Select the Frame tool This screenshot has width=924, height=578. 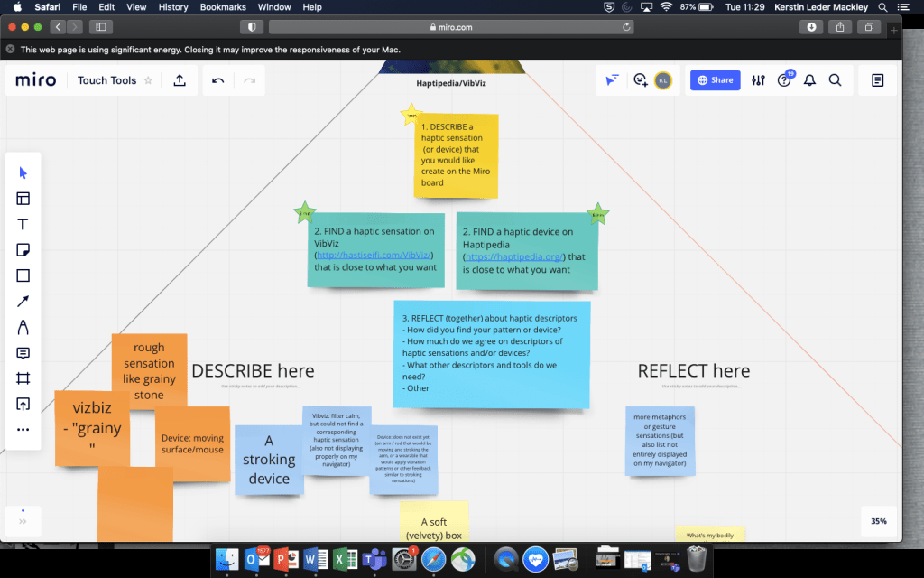tap(23, 378)
